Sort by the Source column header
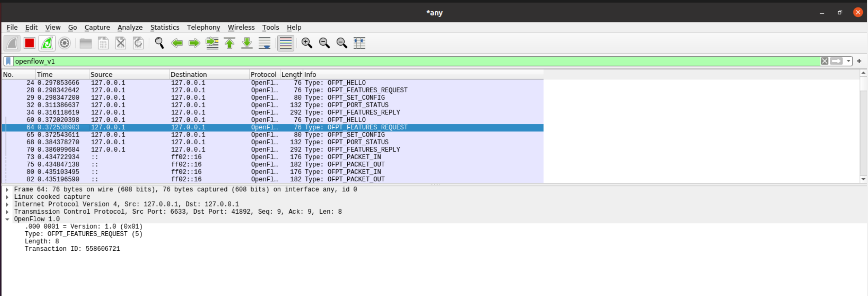This screenshot has height=296, width=868. coord(129,75)
